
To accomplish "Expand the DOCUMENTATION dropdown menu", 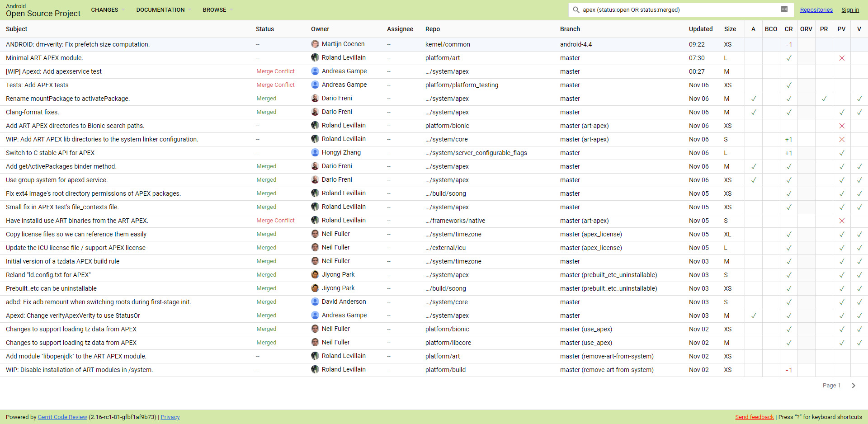I will 164,9.
